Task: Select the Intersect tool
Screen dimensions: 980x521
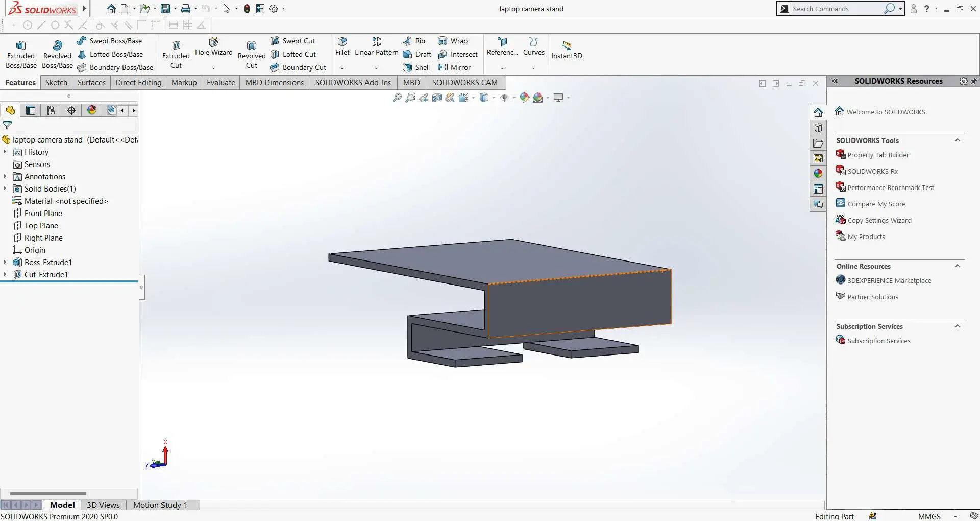Action: pos(458,54)
